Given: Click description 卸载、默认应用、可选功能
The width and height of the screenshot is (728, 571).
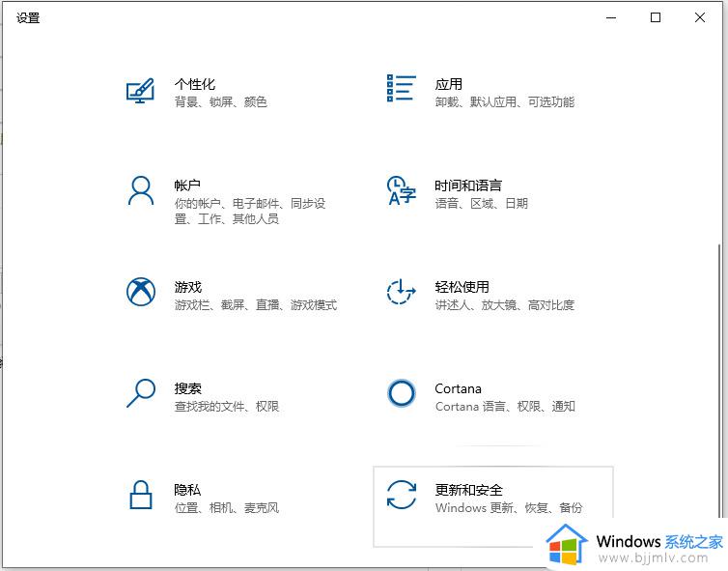Looking at the screenshot, I should [505, 101].
